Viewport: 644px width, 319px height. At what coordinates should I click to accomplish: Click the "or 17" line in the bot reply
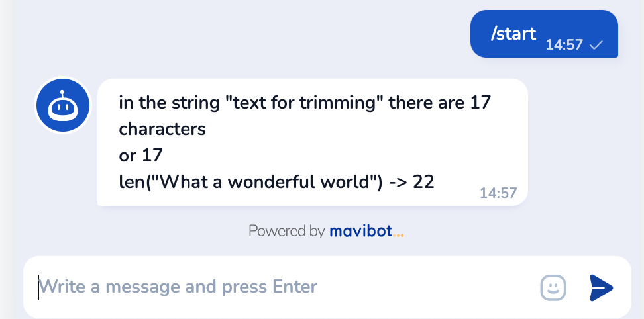140,156
